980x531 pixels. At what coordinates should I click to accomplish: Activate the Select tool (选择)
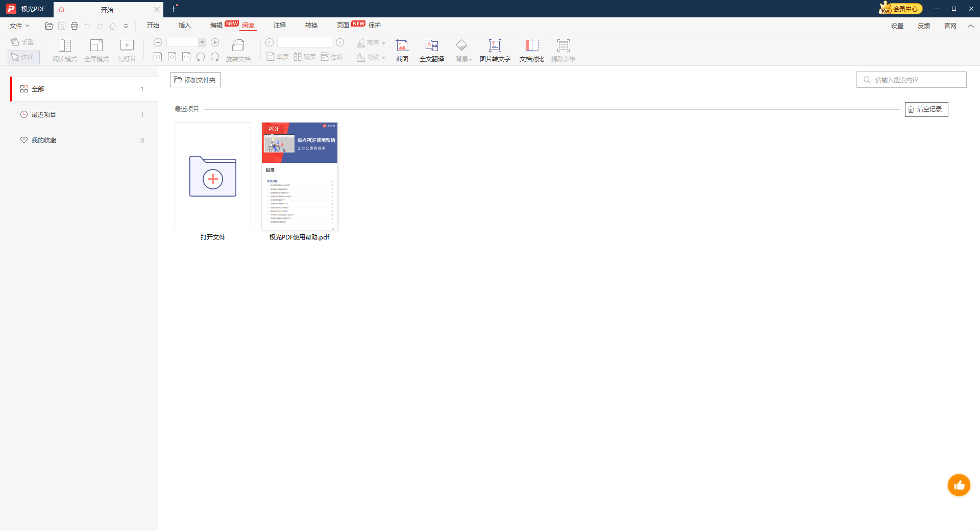[x=23, y=57]
